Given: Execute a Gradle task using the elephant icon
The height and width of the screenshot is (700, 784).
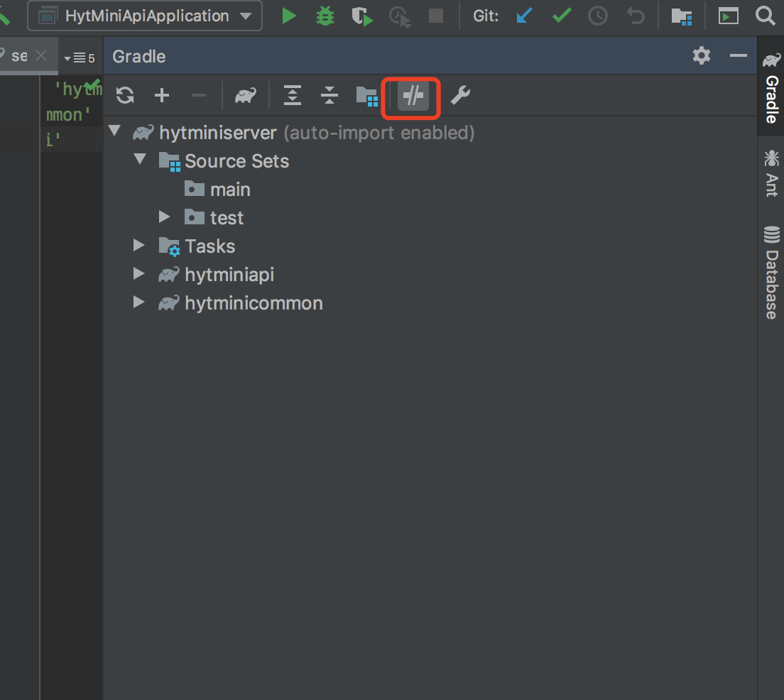Looking at the screenshot, I should pos(246,95).
